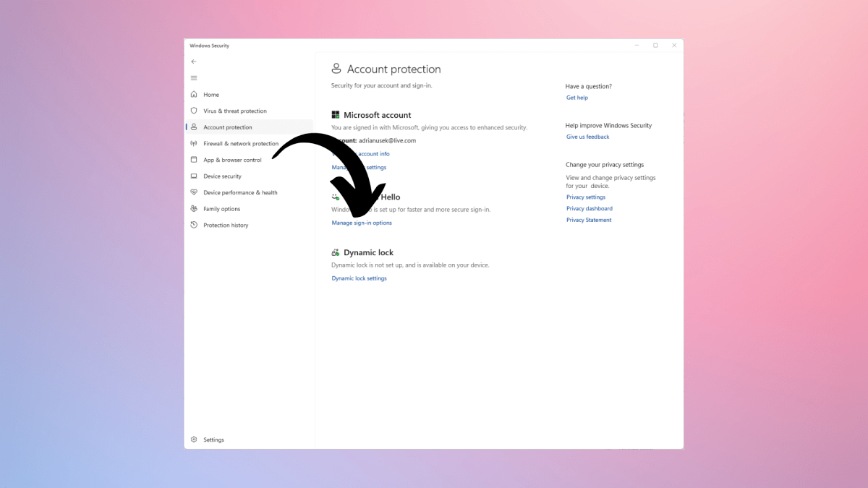868x488 pixels.
Task: Open Privacy Statement link
Action: tap(589, 220)
